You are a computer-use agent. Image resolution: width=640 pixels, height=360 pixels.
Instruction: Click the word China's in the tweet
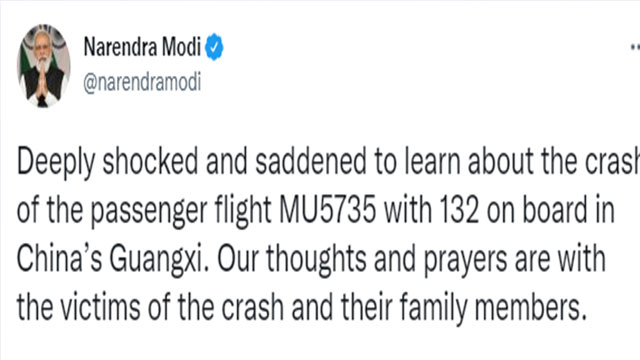point(59,259)
